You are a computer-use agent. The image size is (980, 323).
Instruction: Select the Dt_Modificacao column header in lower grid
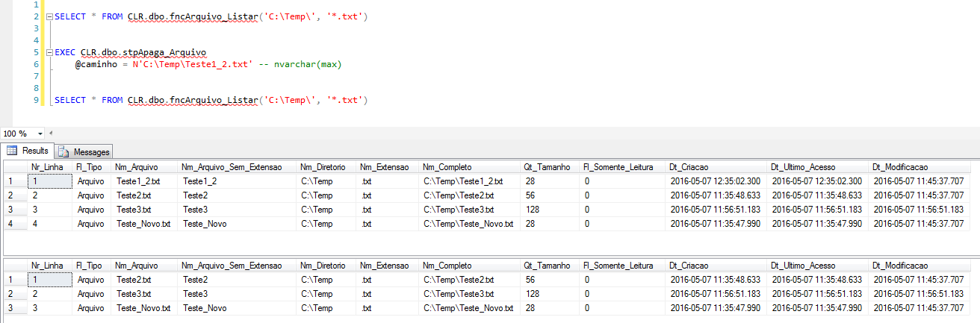920,266
